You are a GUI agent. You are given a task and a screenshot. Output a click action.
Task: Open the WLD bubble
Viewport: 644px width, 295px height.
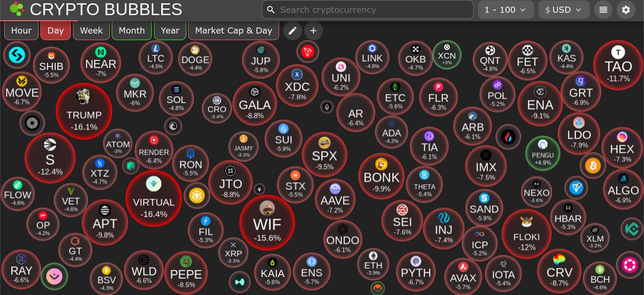click(144, 270)
